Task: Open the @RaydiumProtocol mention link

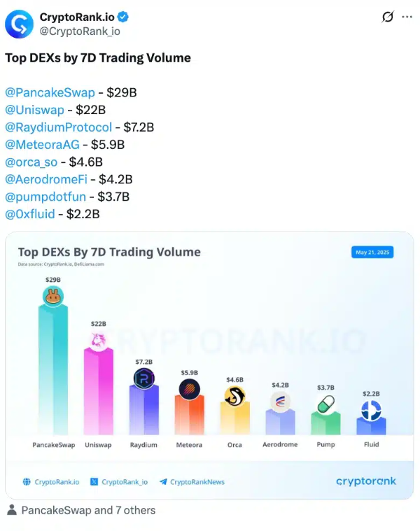Action: coord(58,127)
